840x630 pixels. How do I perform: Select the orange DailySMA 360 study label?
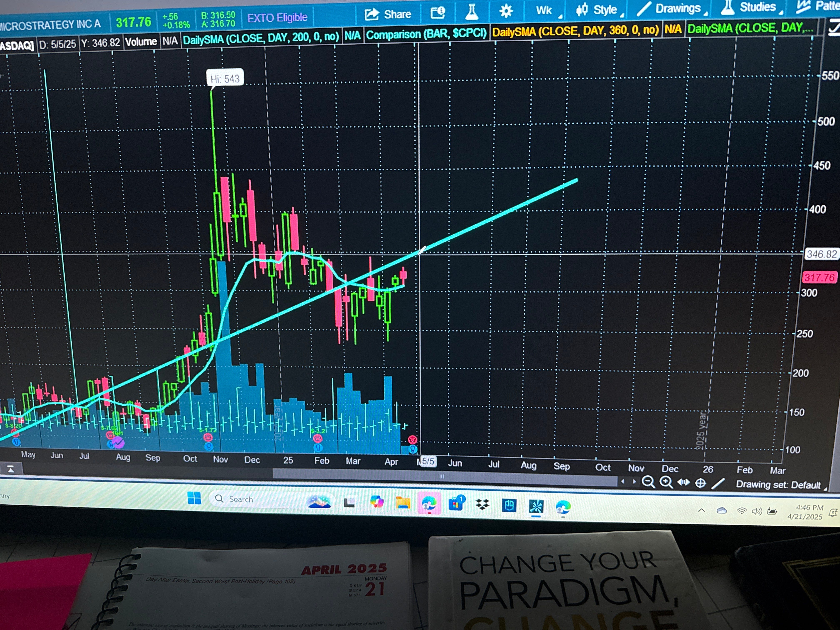click(x=575, y=31)
